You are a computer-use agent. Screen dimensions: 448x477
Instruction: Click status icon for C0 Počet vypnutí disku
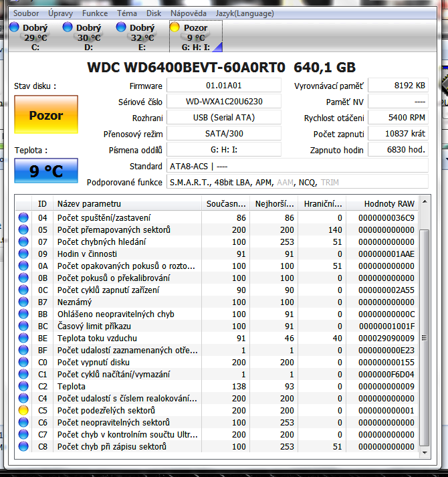(x=23, y=362)
